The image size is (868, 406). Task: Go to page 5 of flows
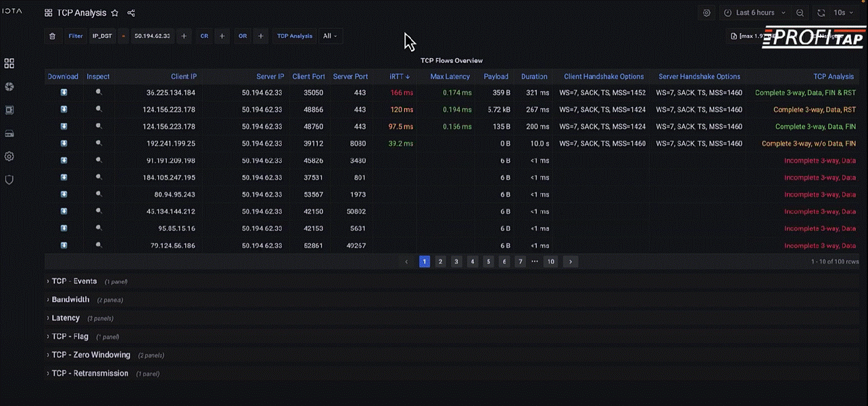click(488, 261)
